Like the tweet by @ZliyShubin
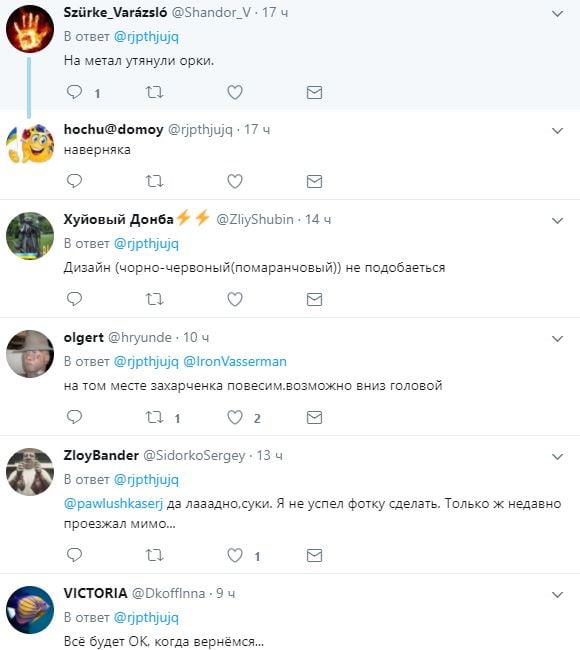Screen dimensions: 580x650 pyautogui.click(x=235, y=299)
